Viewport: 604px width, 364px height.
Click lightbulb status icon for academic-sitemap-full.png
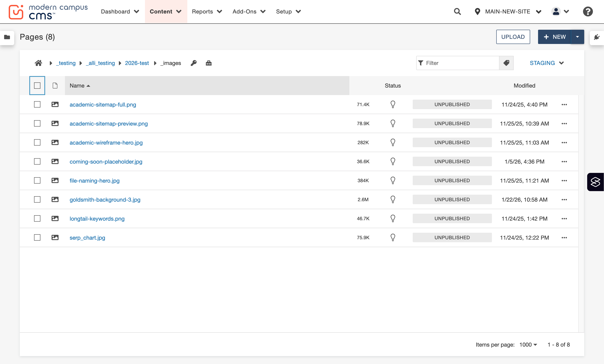(x=393, y=104)
